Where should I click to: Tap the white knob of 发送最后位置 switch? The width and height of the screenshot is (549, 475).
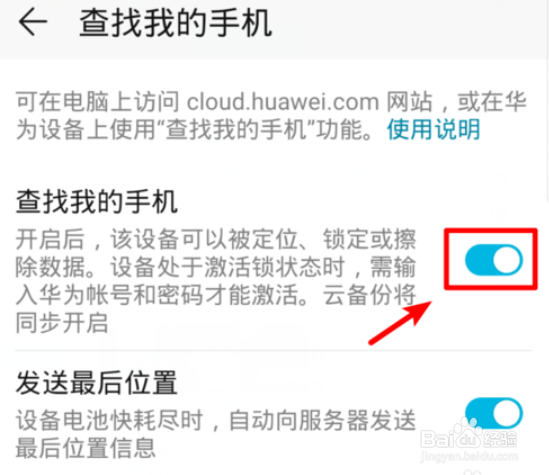coord(508,413)
